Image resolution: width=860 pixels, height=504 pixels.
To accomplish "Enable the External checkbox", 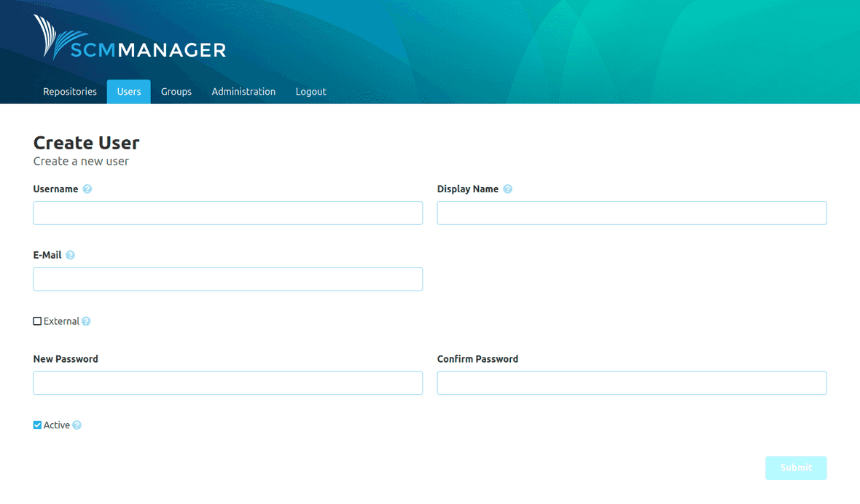I will (36, 320).
